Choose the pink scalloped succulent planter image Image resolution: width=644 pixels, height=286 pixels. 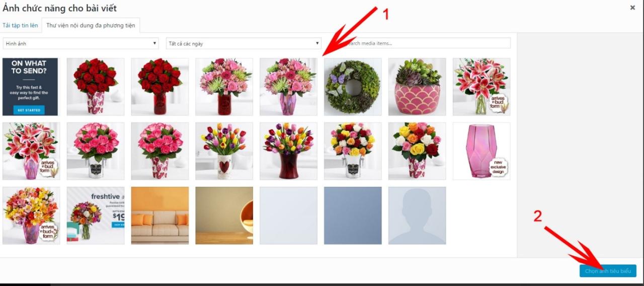click(417, 87)
